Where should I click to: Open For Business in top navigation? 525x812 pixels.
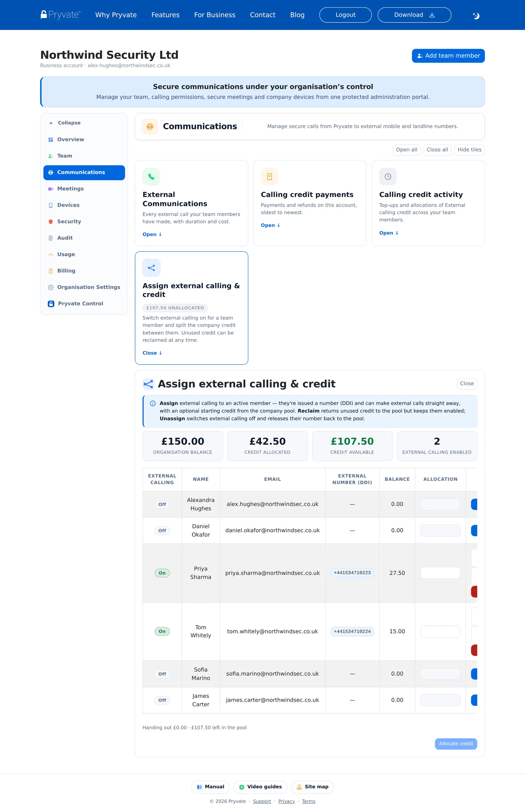point(215,15)
